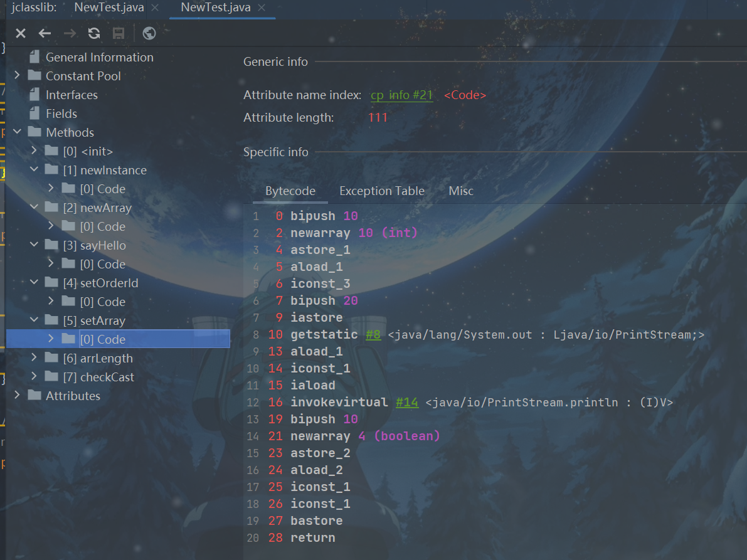Select the Fields tree item
The image size is (747, 560).
pyautogui.click(x=61, y=114)
